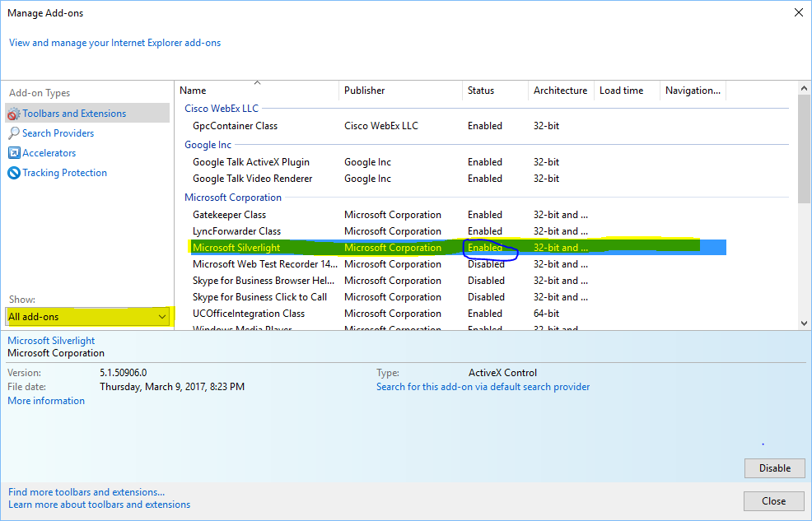Image resolution: width=812 pixels, height=521 pixels.
Task: Select the Google Talk ActiveX Plugin row
Action: 459,162
